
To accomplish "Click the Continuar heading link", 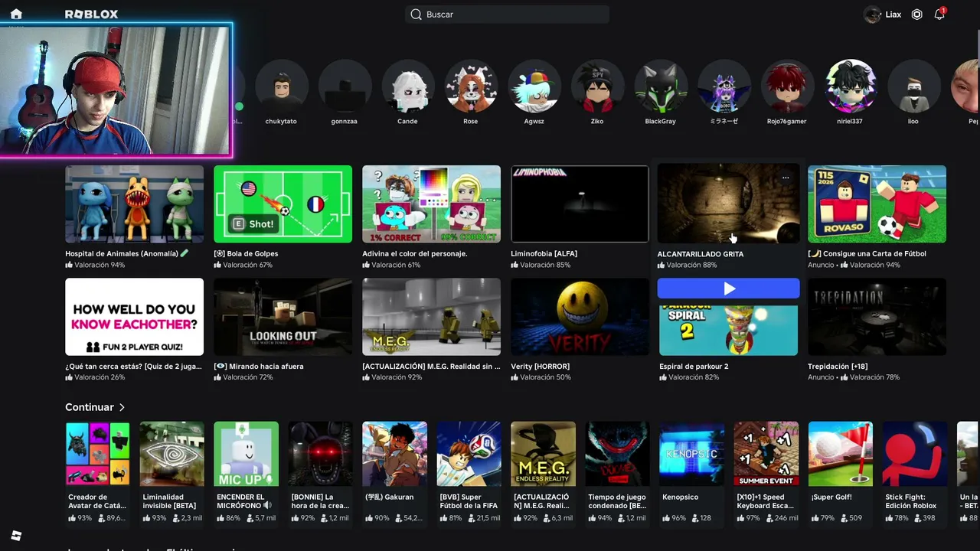I will [90, 407].
